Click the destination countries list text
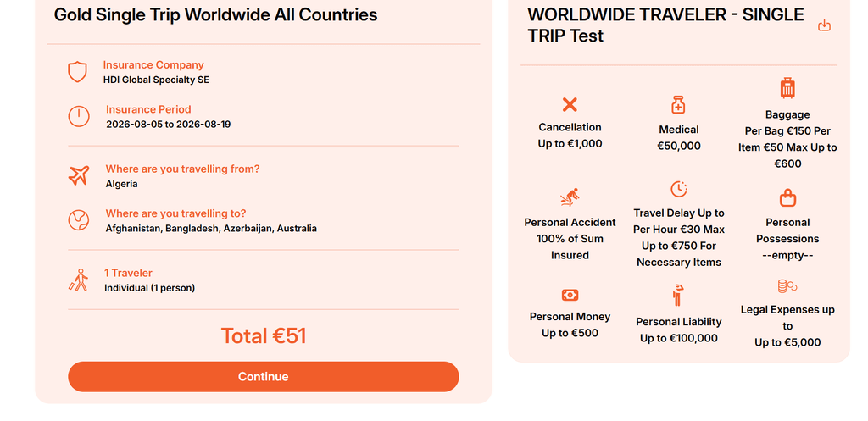868x421 pixels. point(211,229)
